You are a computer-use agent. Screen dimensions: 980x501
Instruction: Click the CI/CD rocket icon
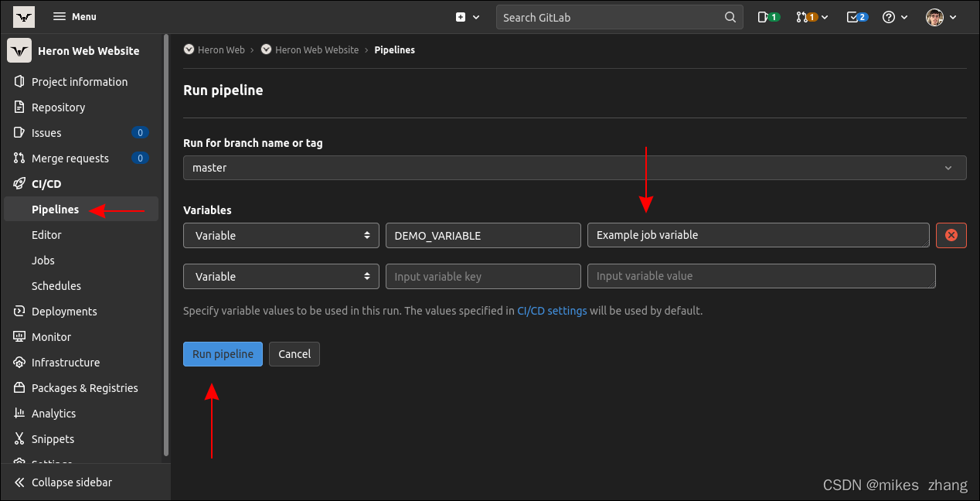[x=19, y=183]
